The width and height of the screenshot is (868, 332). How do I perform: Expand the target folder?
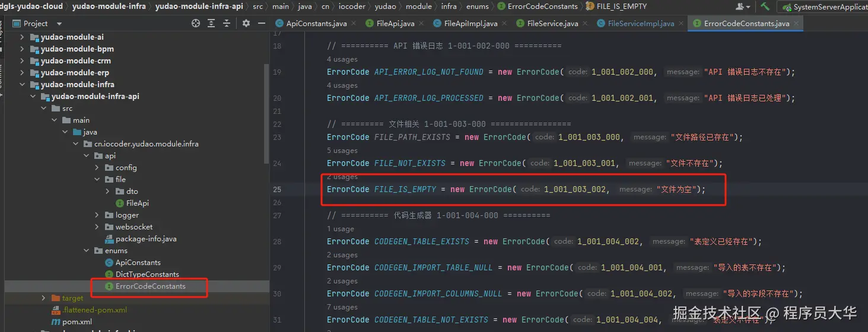pyautogui.click(x=43, y=298)
